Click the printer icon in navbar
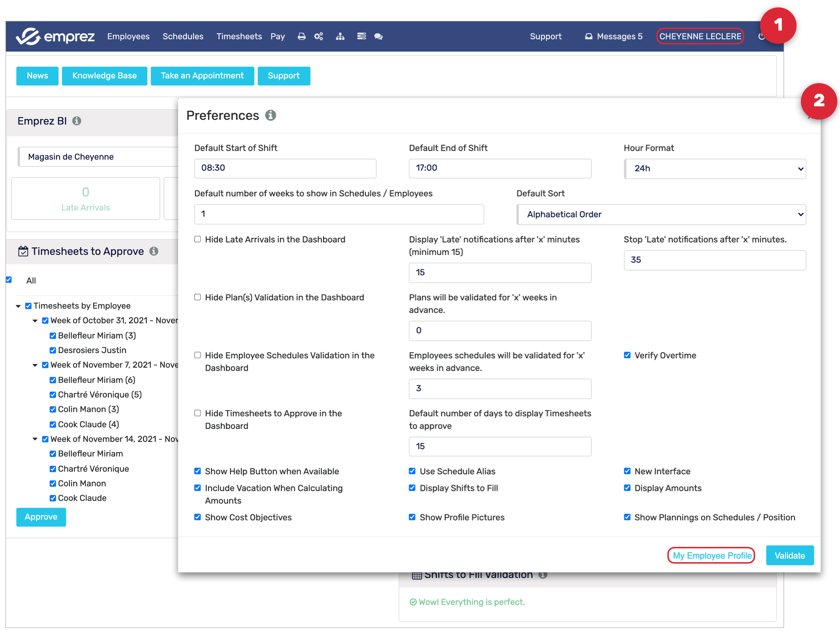The height and width of the screenshot is (635, 840). coord(301,36)
